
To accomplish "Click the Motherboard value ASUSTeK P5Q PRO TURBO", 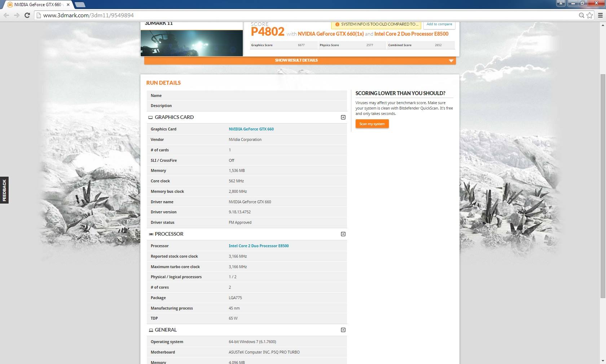I will 264,352.
